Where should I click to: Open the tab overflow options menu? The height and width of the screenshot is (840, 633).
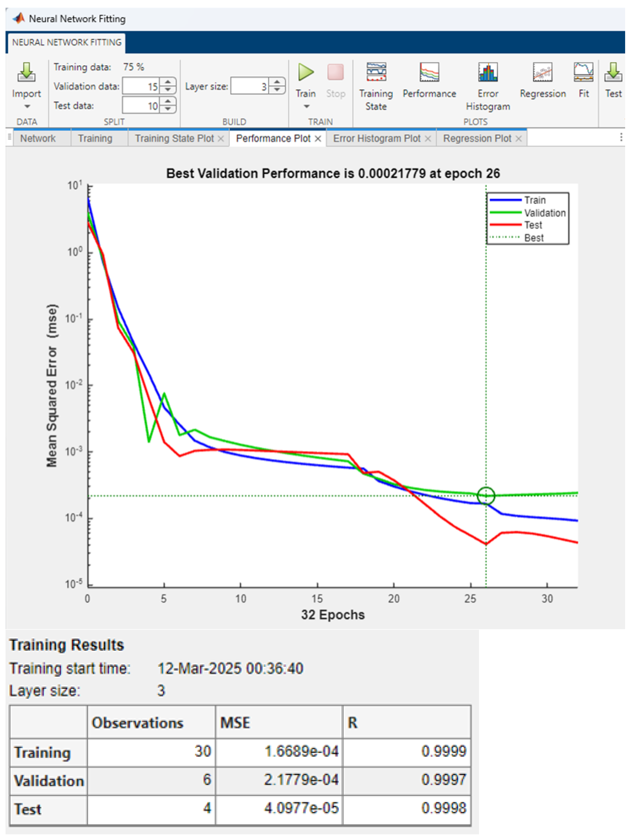[621, 137]
